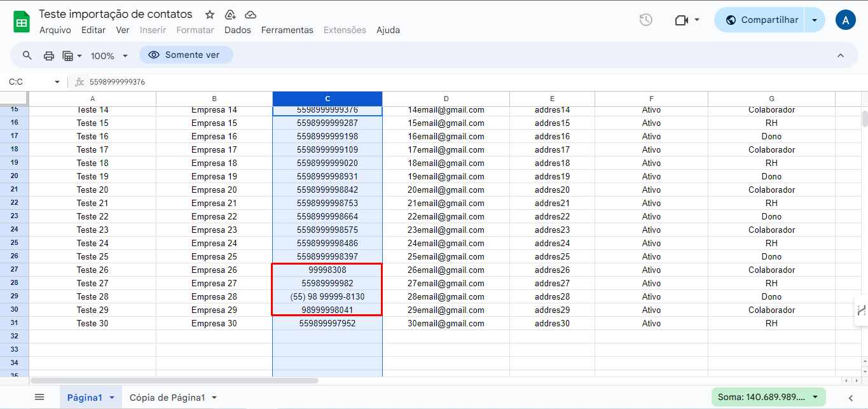Collapse the toolbar with chevron arrow
The image size is (868, 409).
point(840,55)
